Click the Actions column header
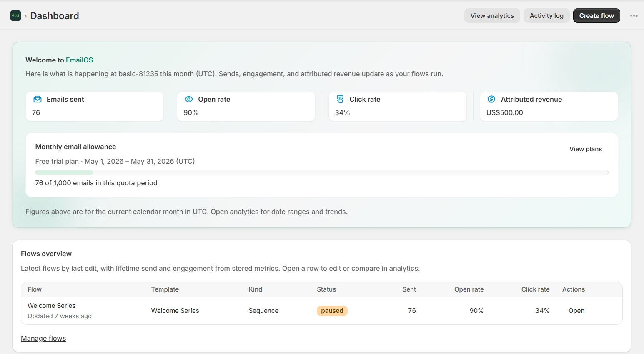This screenshot has width=644, height=354. coord(574,289)
